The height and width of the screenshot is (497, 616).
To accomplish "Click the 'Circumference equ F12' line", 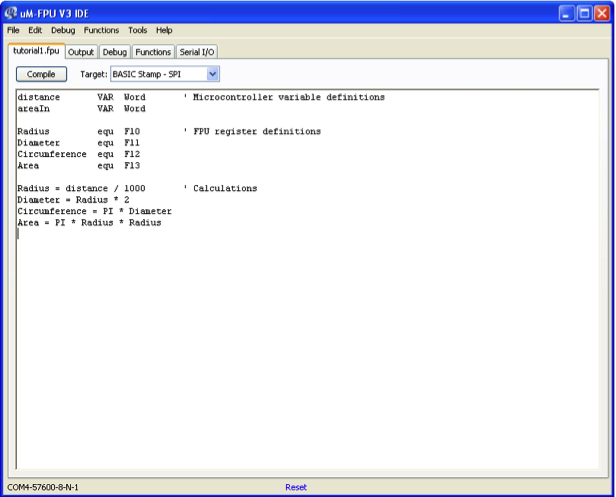I will [79, 154].
